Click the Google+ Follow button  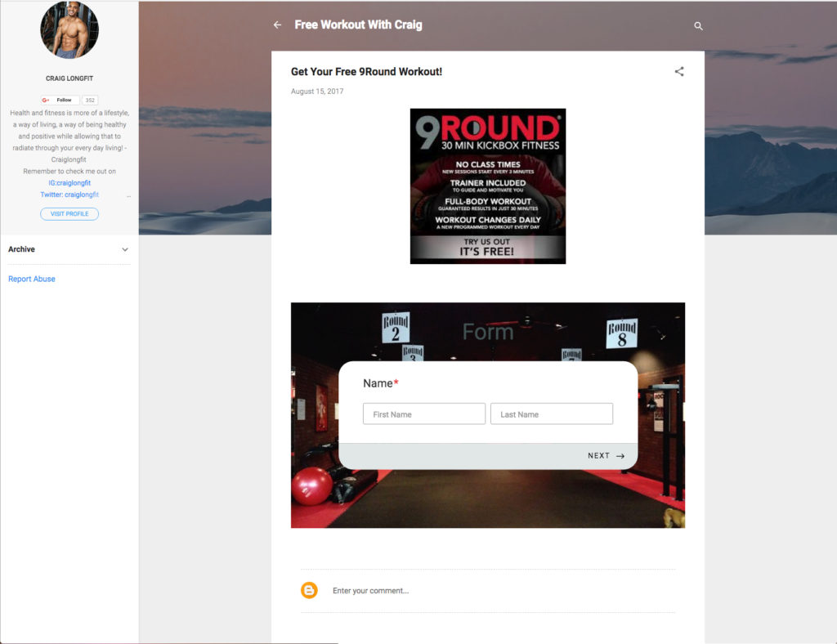60,100
